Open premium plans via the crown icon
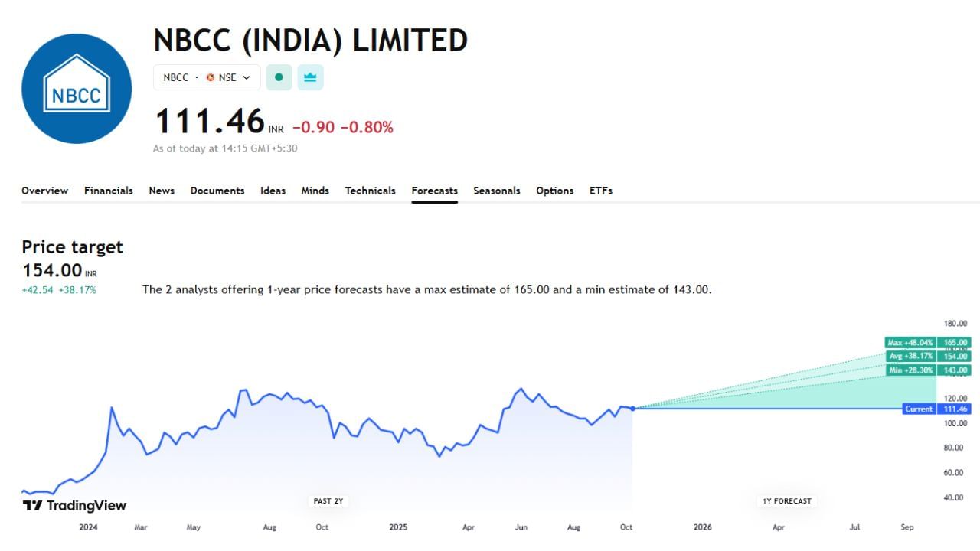 point(310,77)
